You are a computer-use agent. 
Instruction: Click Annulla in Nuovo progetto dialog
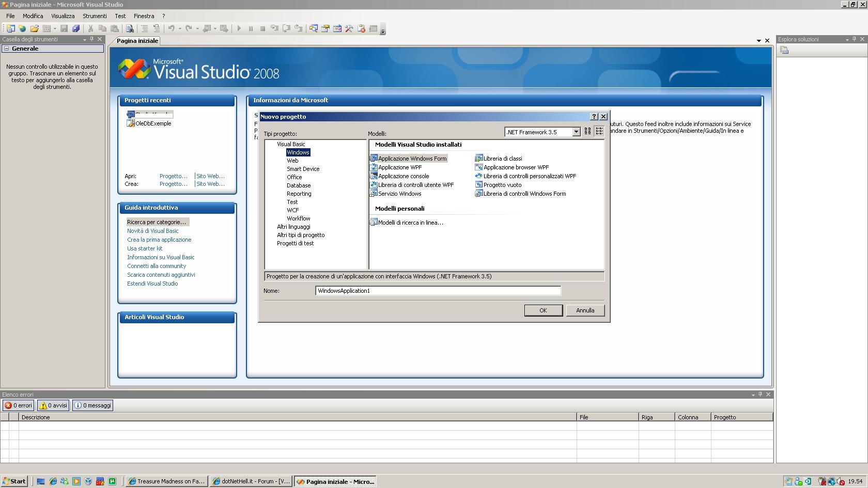point(585,310)
